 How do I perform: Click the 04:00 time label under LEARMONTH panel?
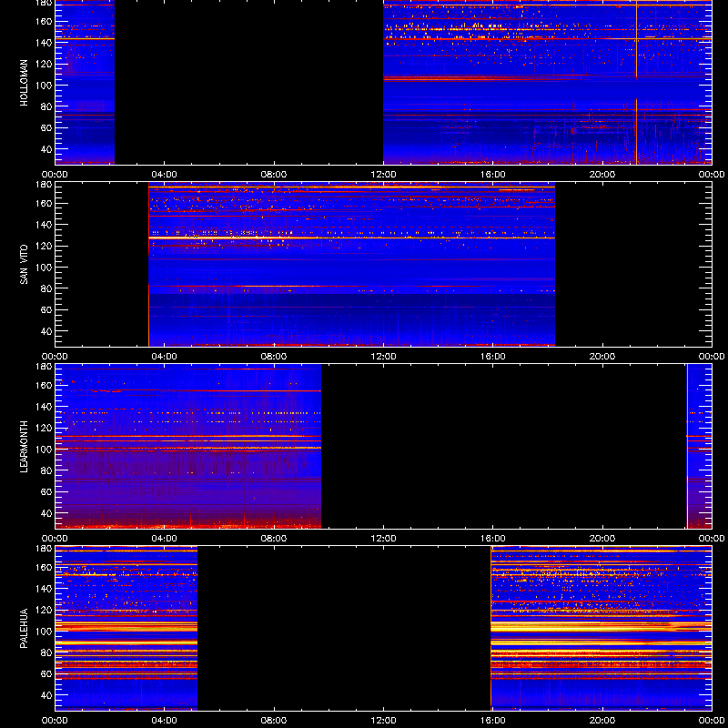point(165,539)
